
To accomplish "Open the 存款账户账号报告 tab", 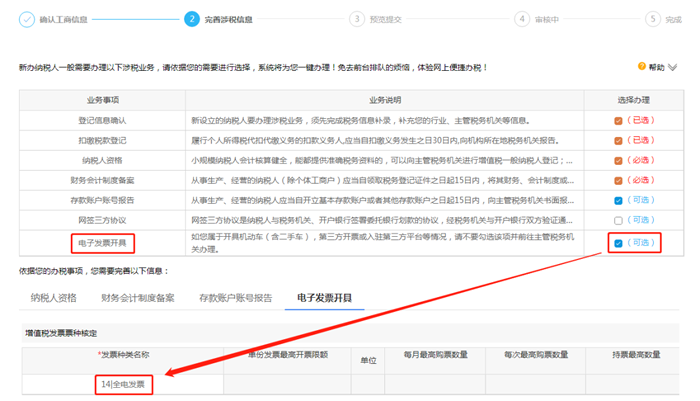I will pyautogui.click(x=234, y=298).
